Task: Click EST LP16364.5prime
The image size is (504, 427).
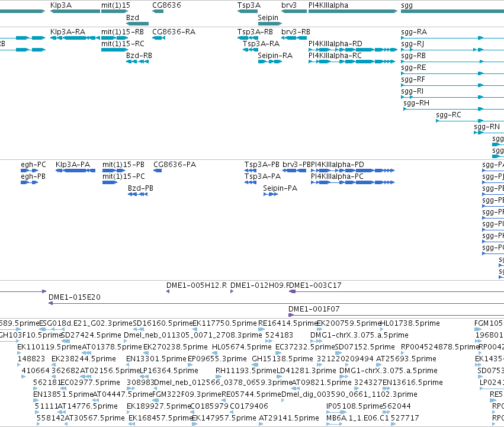Action: click(144, 377)
